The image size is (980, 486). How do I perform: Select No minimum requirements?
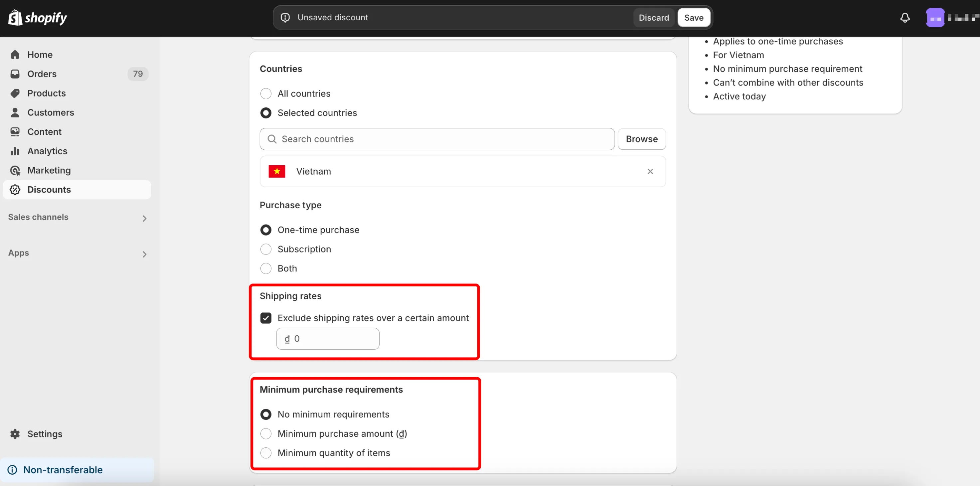(x=265, y=414)
